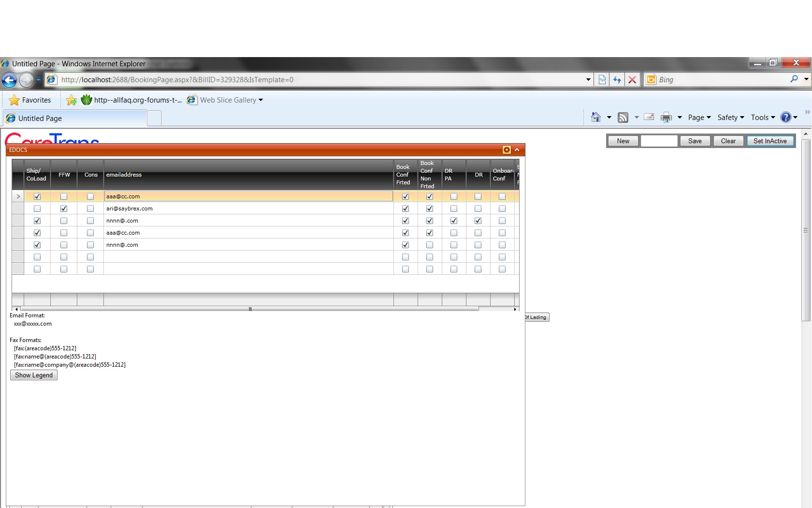Click the Refresh page icon

pyautogui.click(x=617, y=80)
